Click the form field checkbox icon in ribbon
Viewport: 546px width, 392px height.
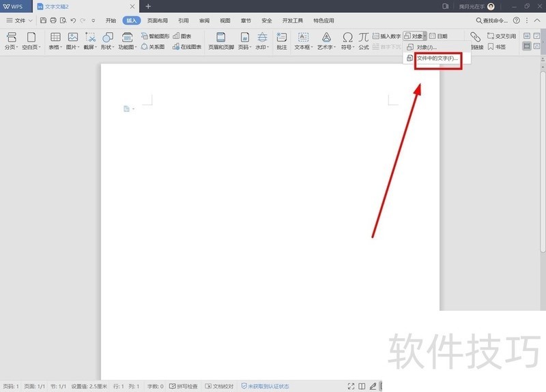536,36
